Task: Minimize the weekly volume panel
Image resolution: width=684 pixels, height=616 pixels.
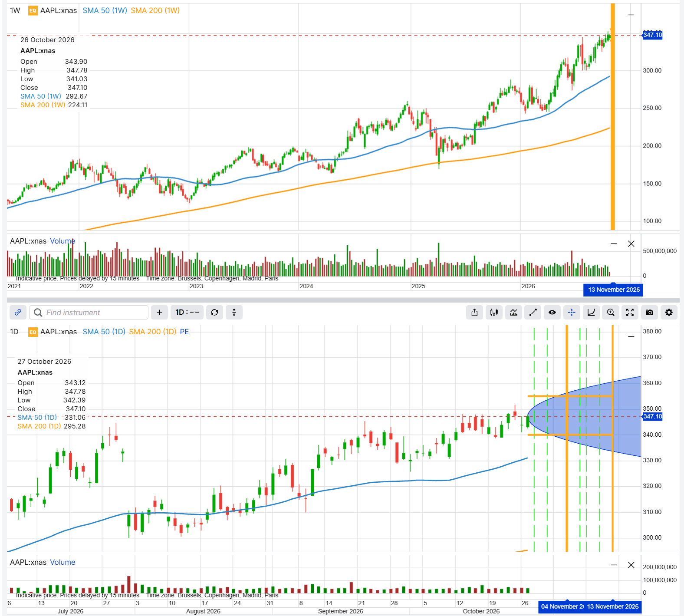Action: point(614,244)
